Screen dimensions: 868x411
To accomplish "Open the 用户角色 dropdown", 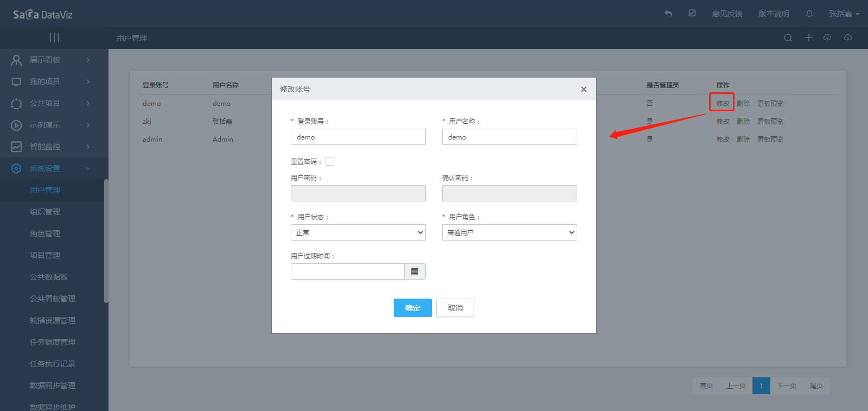I will [x=509, y=232].
